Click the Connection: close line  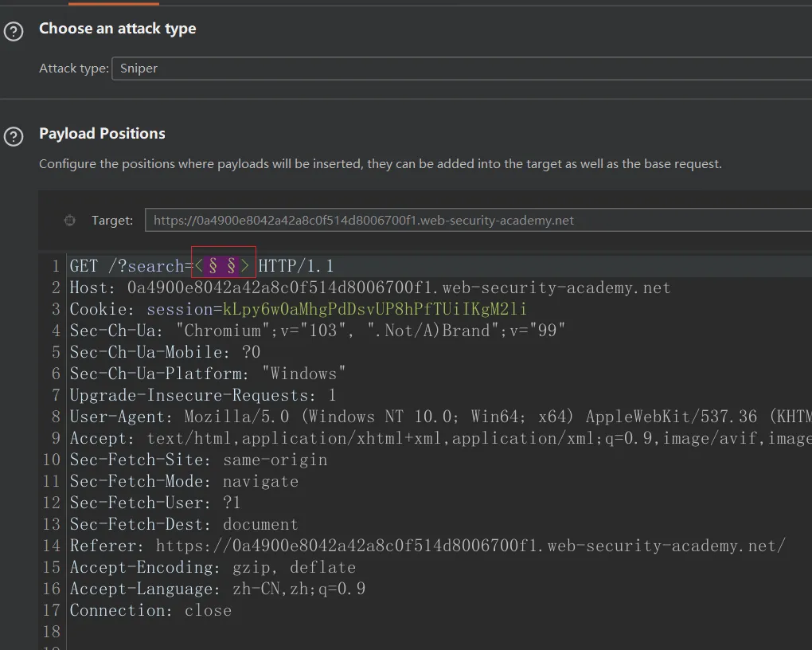[x=150, y=611]
